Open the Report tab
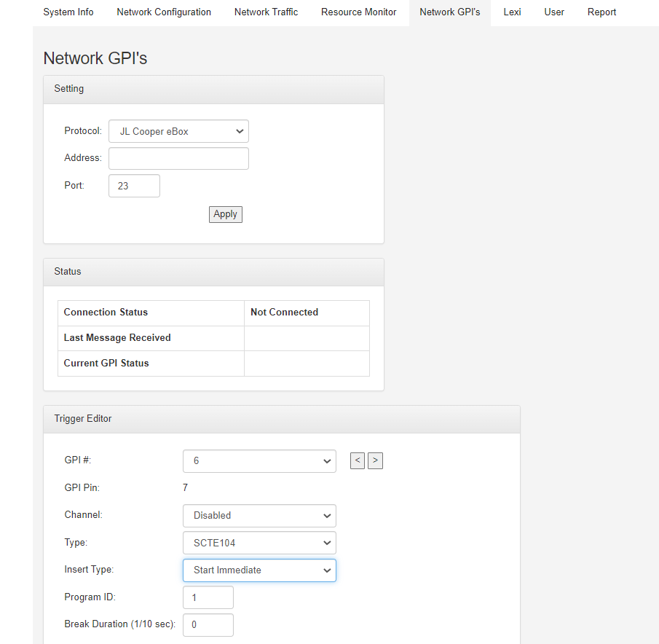The image size is (659, 644). [601, 12]
